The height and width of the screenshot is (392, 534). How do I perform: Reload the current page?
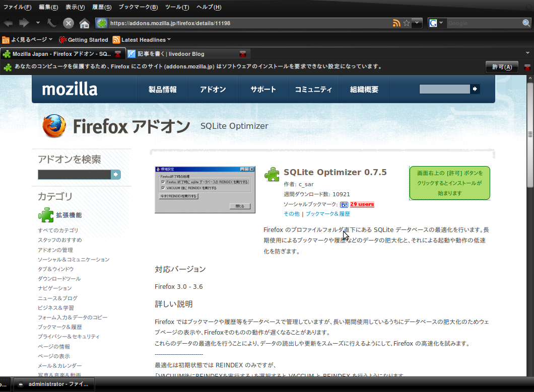52,23
